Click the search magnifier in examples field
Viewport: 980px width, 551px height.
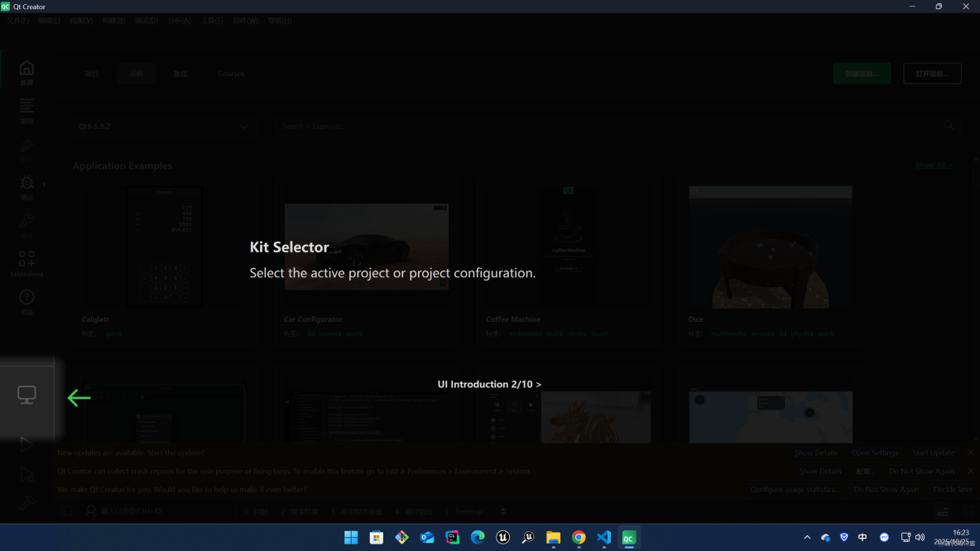point(949,126)
